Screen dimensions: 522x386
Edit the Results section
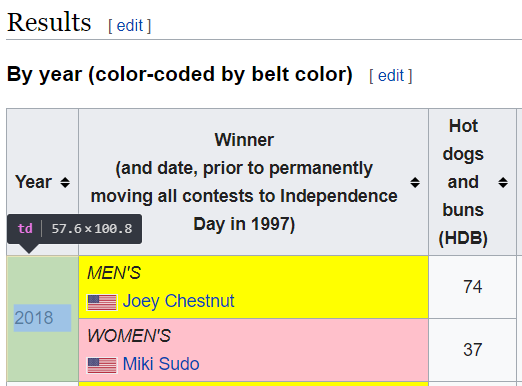click(x=130, y=26)
